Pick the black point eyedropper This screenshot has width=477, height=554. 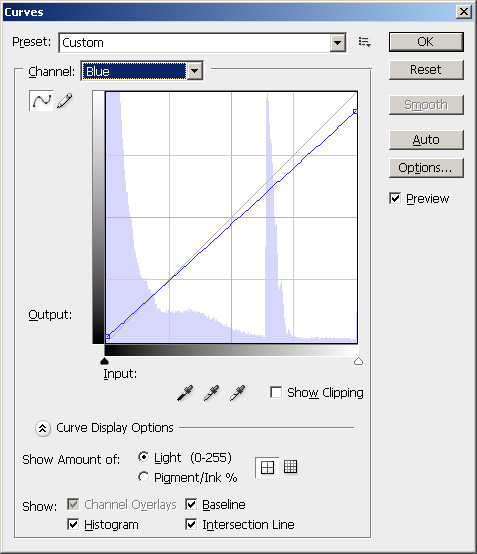[x=185, y=393]
